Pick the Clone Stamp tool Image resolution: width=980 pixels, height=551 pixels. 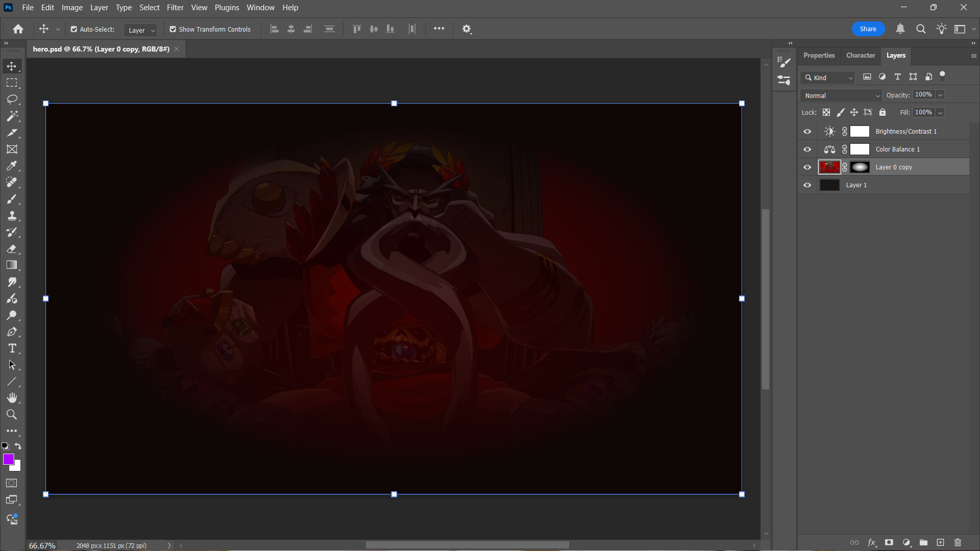point(12,215)
